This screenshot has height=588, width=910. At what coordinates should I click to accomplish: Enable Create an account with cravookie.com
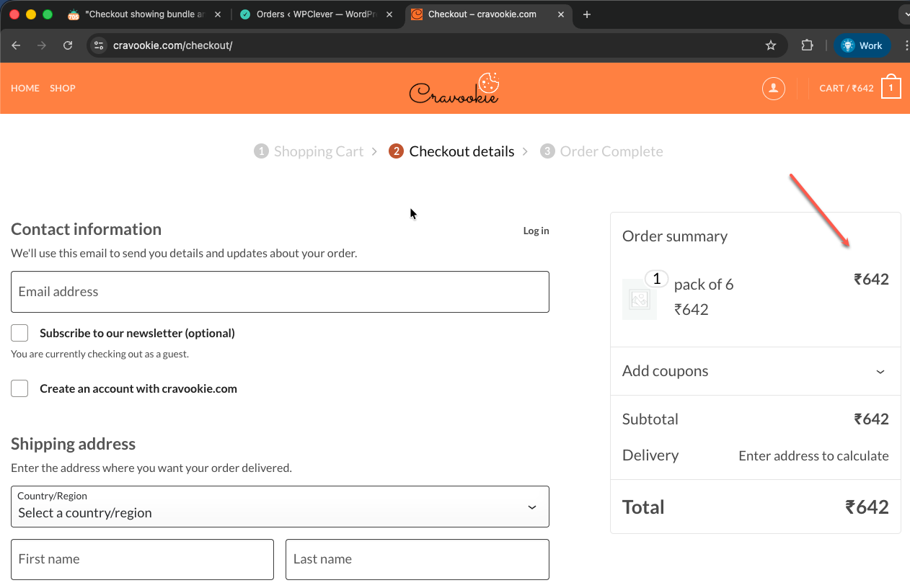tap(19, 388)
